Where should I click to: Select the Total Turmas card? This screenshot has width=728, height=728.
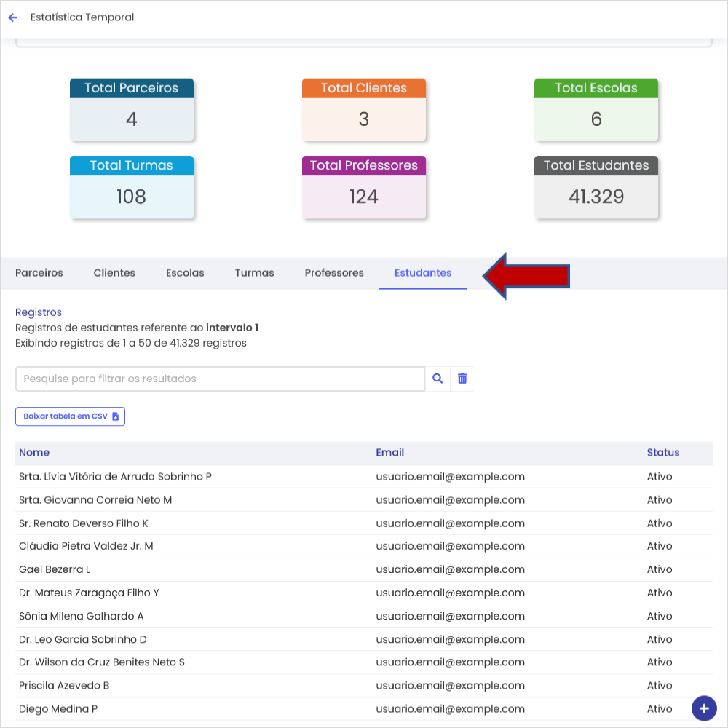(x=132, y=187)
